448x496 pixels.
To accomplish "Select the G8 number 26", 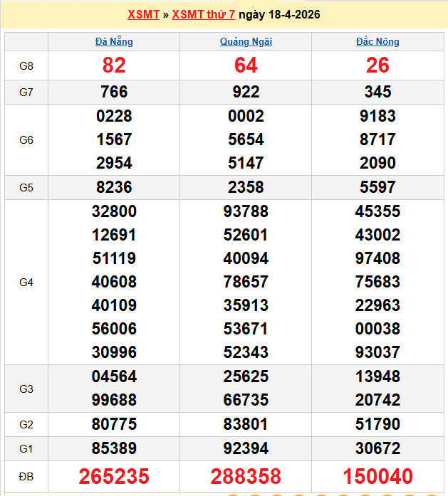I will (x=377, y=65).
